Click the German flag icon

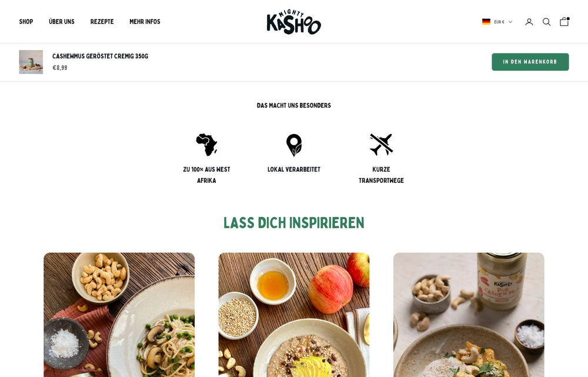point(486,22)
